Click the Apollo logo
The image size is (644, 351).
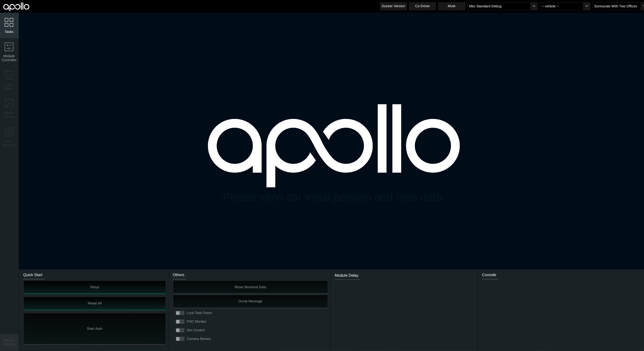pyautogui.click(x=16, y=6)
